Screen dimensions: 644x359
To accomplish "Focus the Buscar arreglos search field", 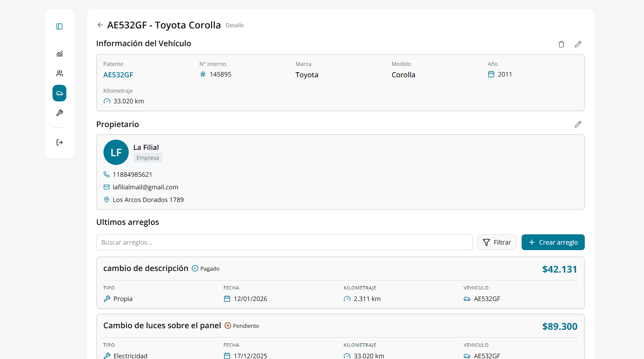I will [284, 242].
